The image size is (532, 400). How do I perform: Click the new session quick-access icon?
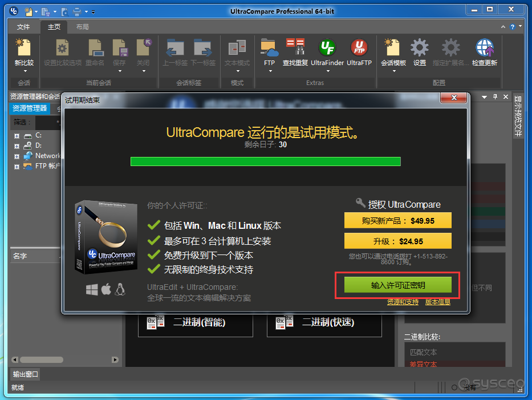(29, 12)
